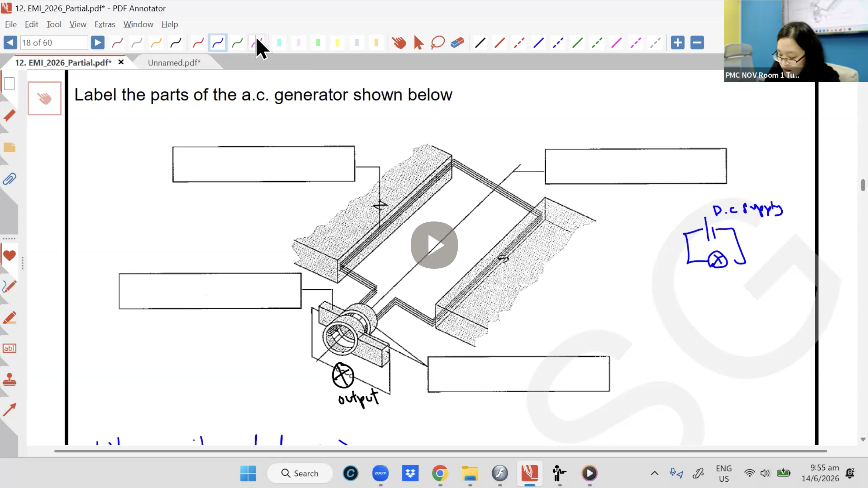868x488 pixels.
Task: Pick the solid magenta line tool
Action: pyautogui.click(x=616, y=43)
